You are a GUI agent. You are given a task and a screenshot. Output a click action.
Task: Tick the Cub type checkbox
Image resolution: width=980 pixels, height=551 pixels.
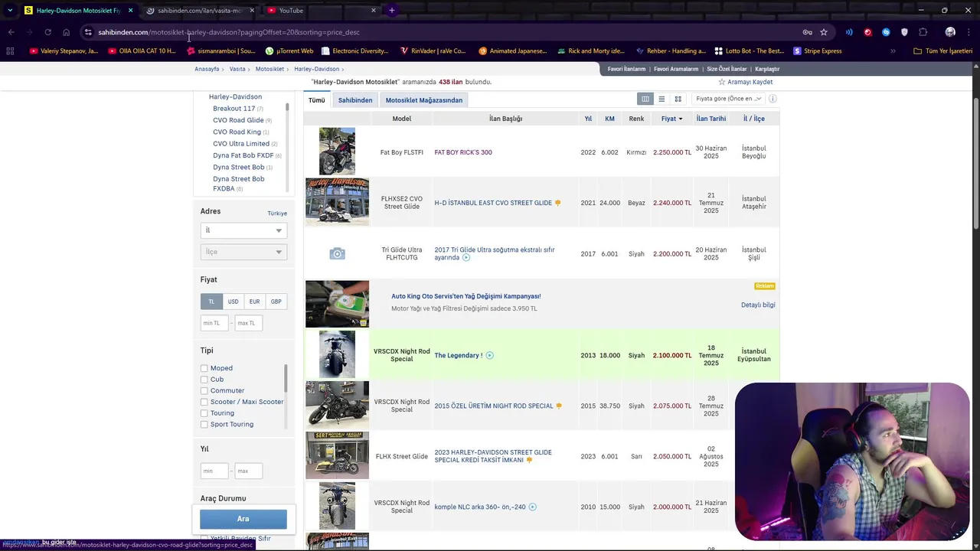(x=204, y=380)
